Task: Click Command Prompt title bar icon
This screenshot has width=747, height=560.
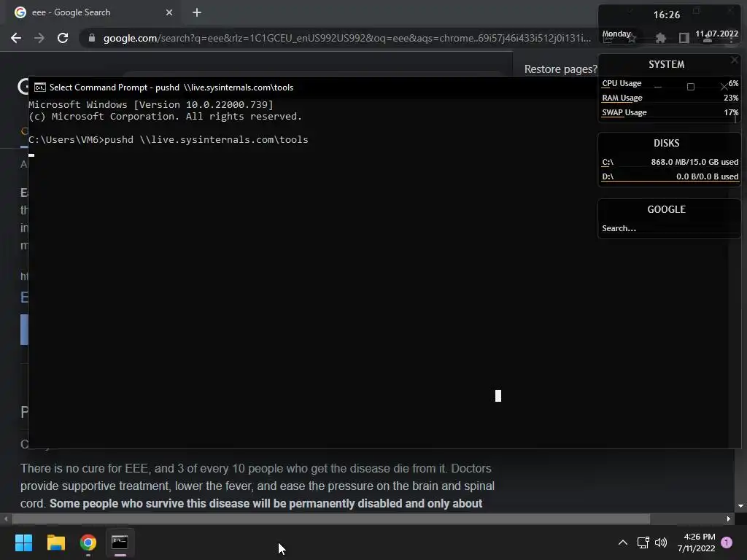Action: (x=40, y=87)
